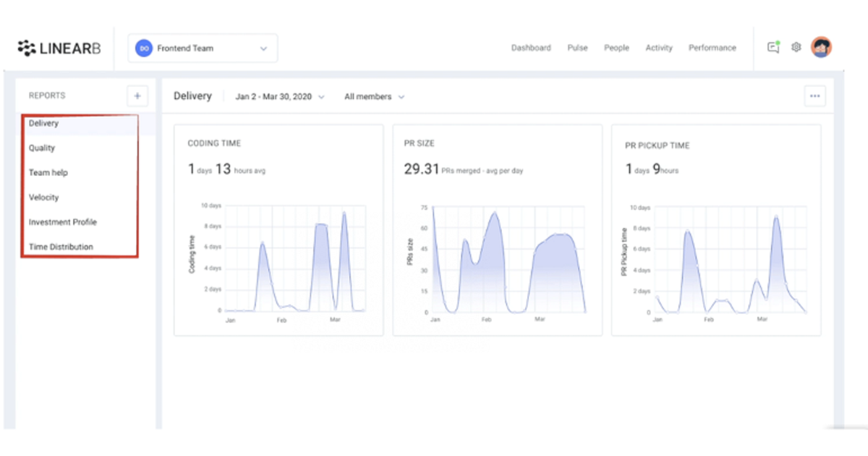The height and width of the screenshot is (456, 868).
Task: Click the user avatar in the top right
Action: [822, 47]
